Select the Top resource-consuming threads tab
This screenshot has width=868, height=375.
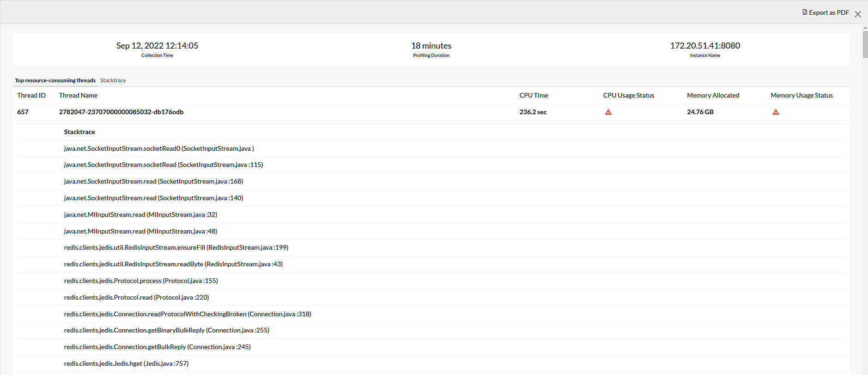(x=55, y=80)
